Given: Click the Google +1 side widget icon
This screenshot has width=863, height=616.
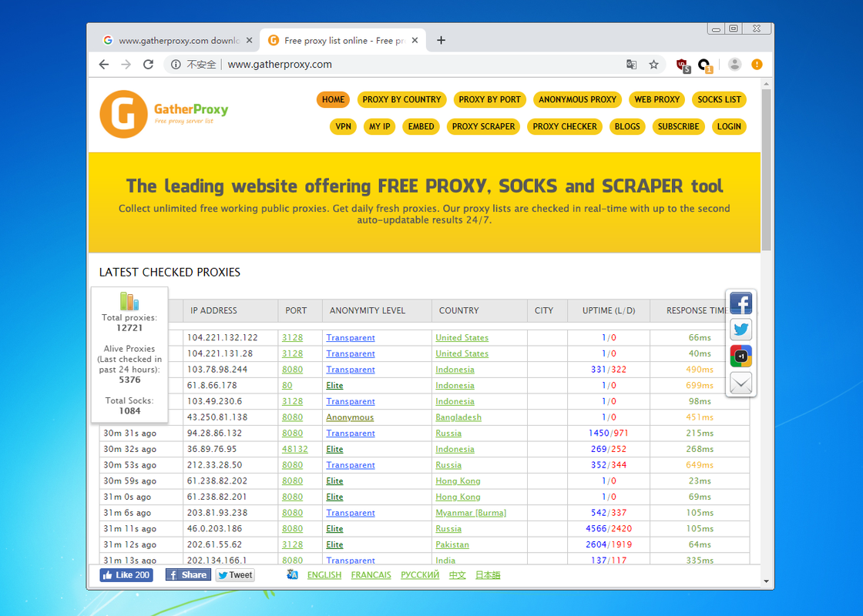Looking at the screenshot, I should (740, 357).
